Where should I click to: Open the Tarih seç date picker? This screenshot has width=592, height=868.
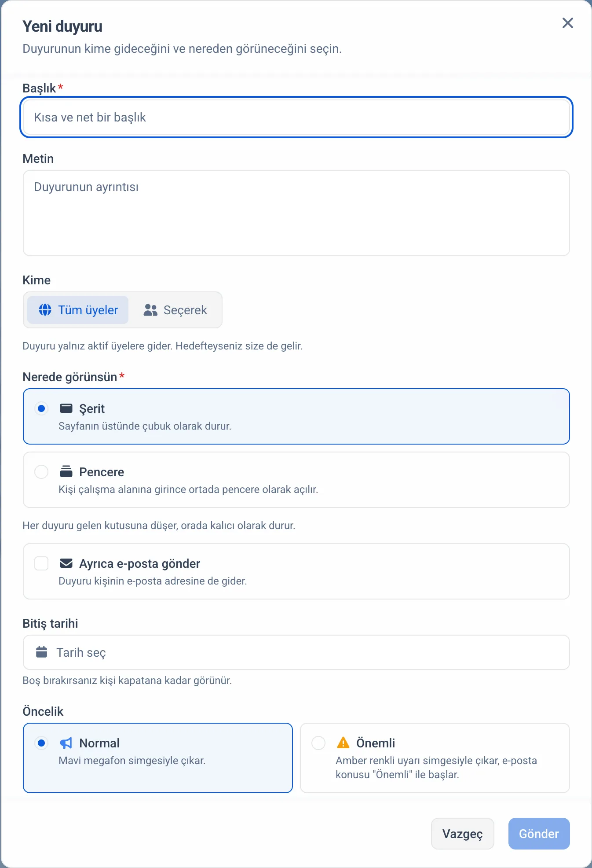point(296,652)
